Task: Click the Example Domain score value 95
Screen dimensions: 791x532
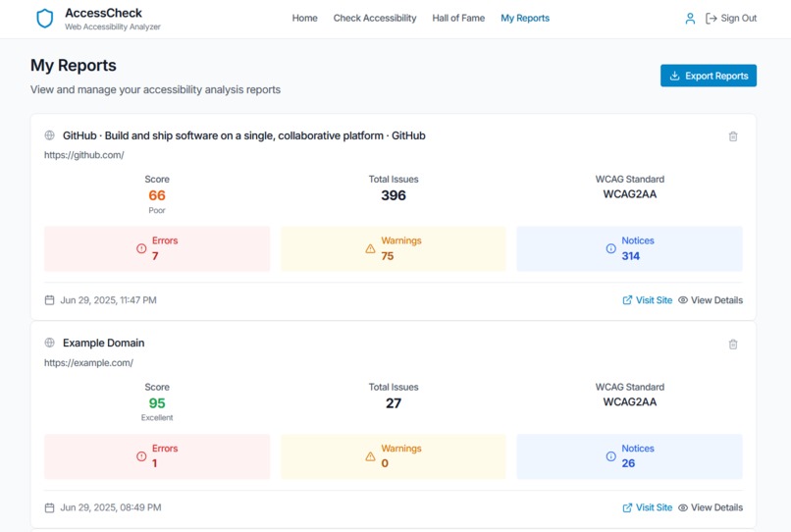Action: coord(157,403)
